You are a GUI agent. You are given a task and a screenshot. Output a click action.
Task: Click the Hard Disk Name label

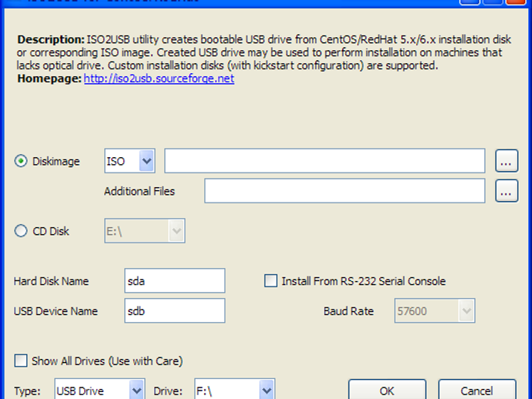click(x=51, y=281)
